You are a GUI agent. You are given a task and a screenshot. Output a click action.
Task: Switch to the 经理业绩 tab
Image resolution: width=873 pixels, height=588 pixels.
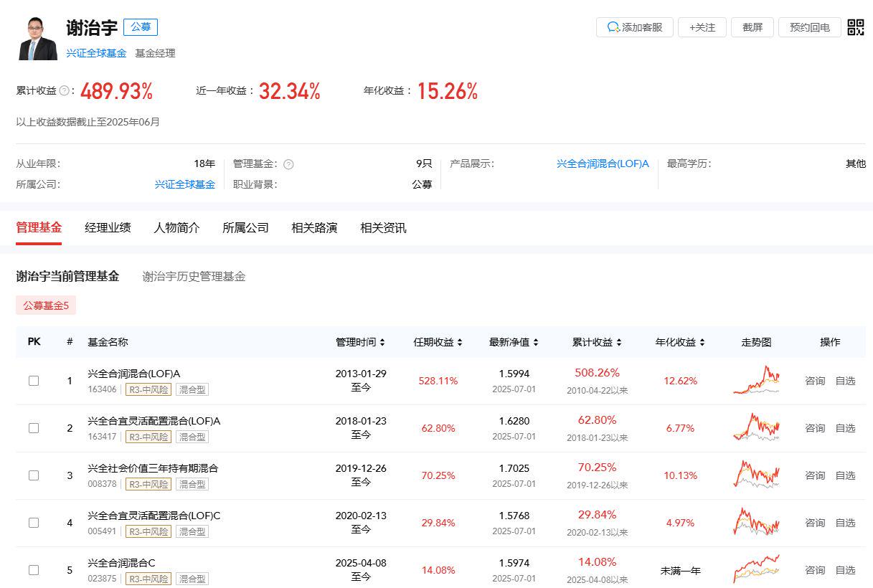(x=108, y=228)
